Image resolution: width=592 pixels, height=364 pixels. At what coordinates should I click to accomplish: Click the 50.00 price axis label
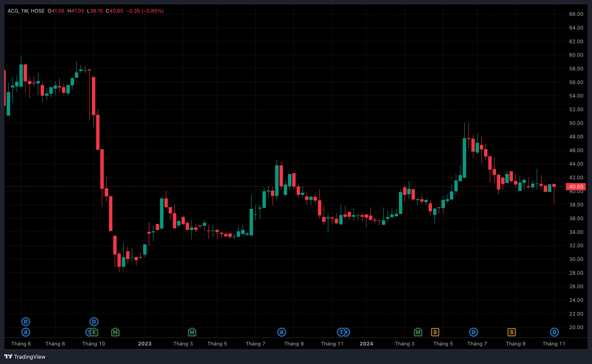(x=576, y=123)
